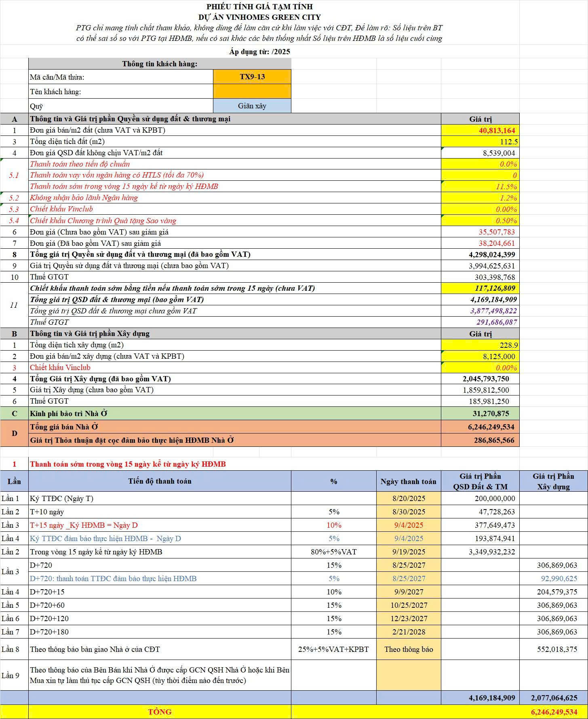Select the green maintenance fee value 31,270,875

[x=480, y=414]
